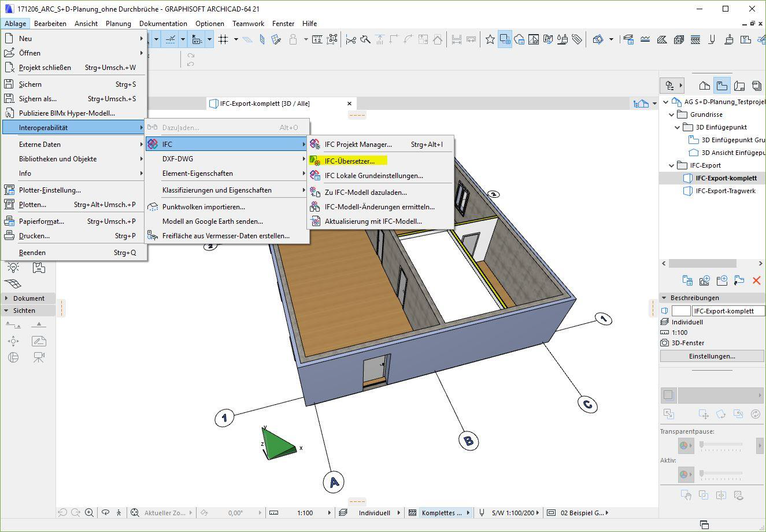
Task: Collapse the Beschreibungen panel
Action: (664, 298)
